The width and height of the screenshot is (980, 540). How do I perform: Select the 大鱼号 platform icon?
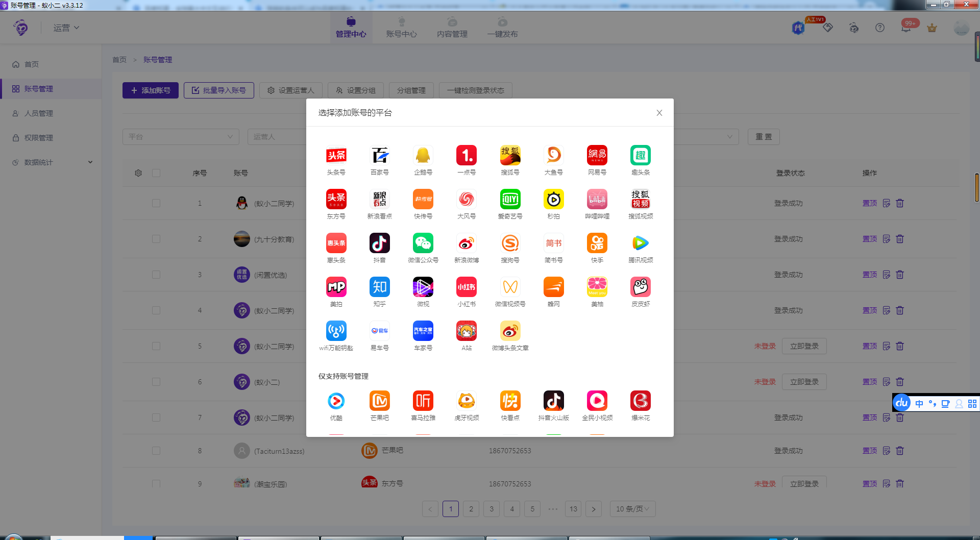(554, 155)
